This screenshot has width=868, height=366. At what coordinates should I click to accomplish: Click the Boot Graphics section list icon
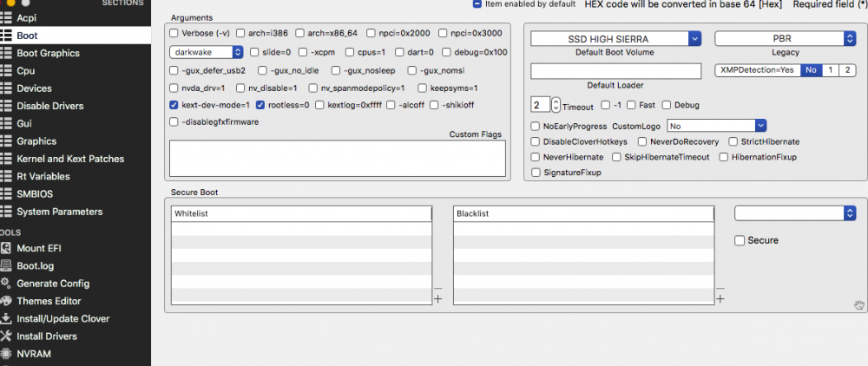coord(5,53)
